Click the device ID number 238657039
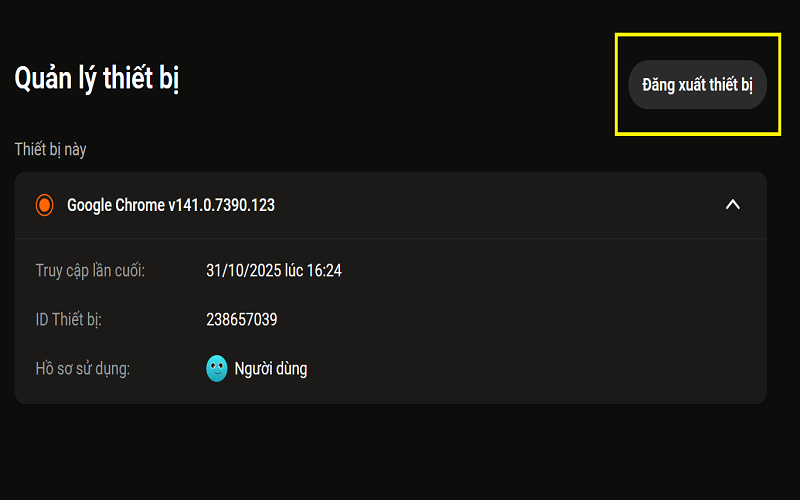This screenshot has width=800, height=500. tap(242, 320)
